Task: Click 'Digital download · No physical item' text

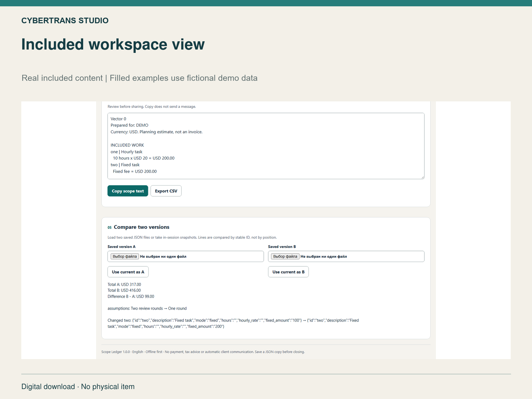Action: coord(78,387)
